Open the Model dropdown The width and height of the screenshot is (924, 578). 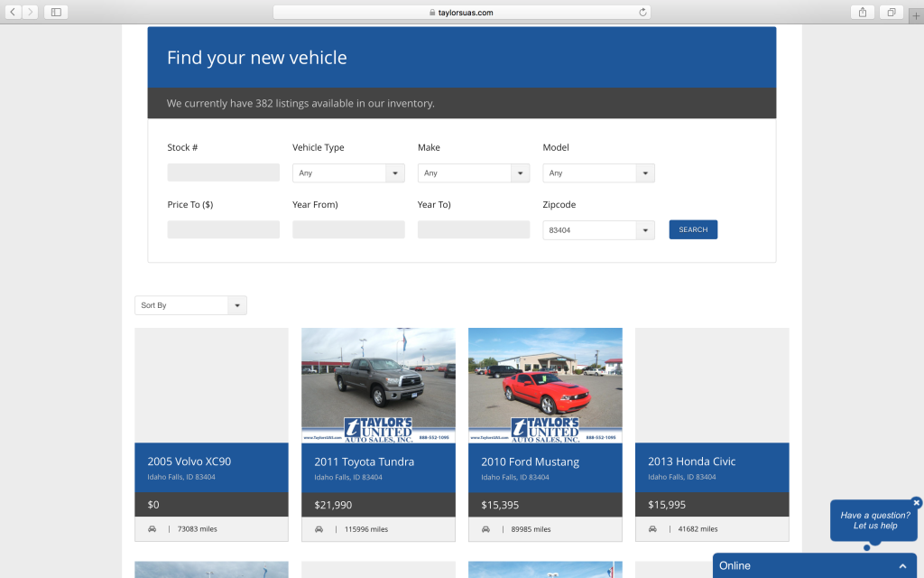(x=599, y=172)
